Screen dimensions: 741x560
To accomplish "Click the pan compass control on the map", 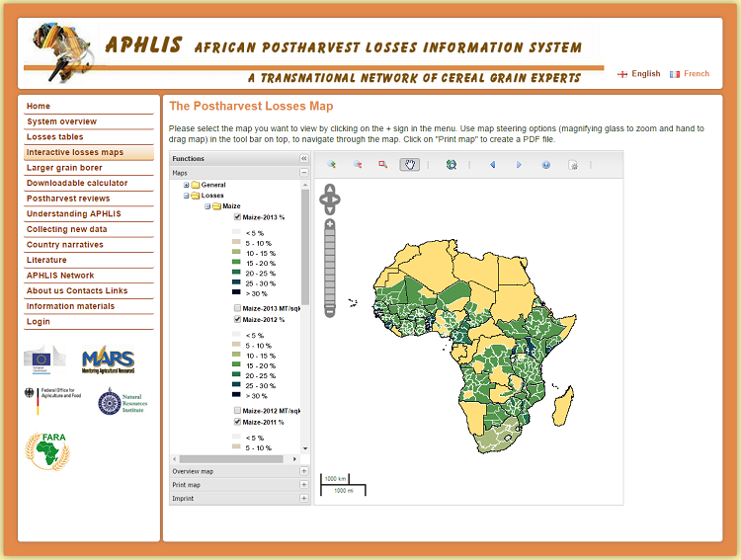I will click(330, 200).
